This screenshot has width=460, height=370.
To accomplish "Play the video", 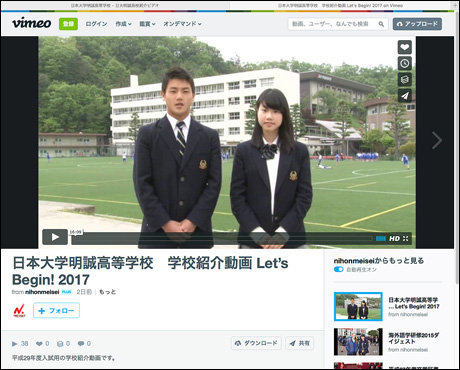I will click(55, 237).
